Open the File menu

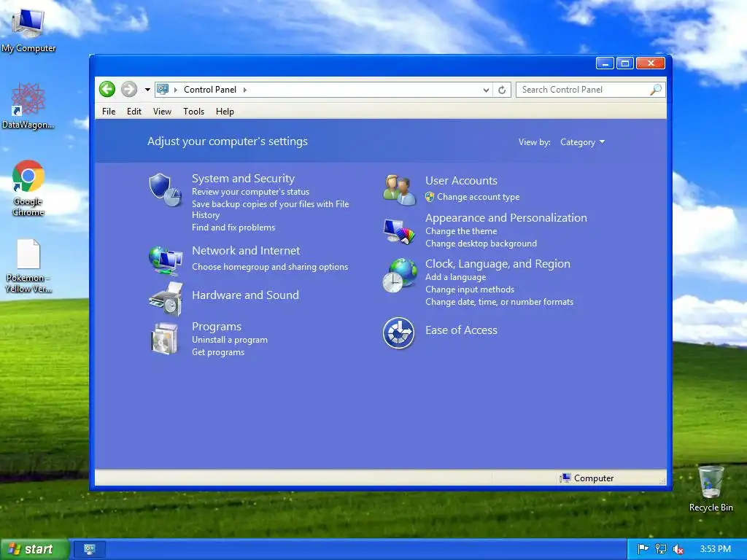[109, 112]
